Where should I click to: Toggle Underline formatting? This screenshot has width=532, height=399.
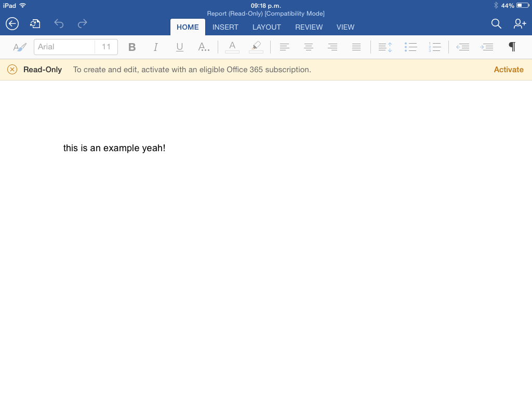point(179,47)
